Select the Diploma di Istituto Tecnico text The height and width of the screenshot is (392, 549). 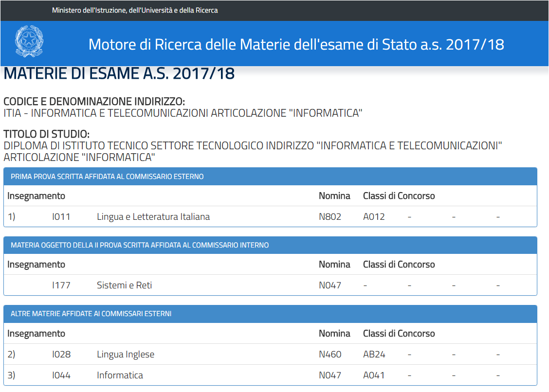253,151
